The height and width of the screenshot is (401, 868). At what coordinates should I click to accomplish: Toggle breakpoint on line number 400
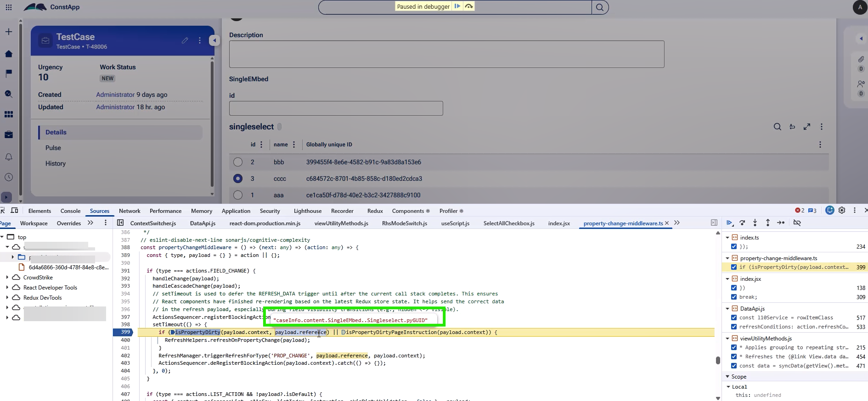coord(125,340)
